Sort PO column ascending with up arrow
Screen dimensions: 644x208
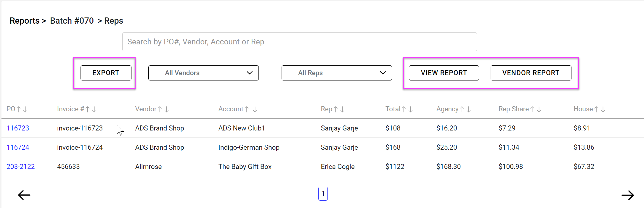[x=19, y=109]
